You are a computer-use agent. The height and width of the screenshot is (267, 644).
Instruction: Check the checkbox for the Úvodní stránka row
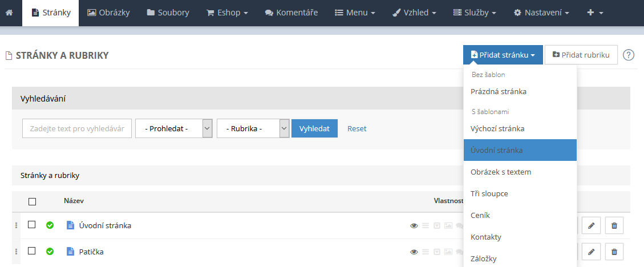click(x=32, y=225)
